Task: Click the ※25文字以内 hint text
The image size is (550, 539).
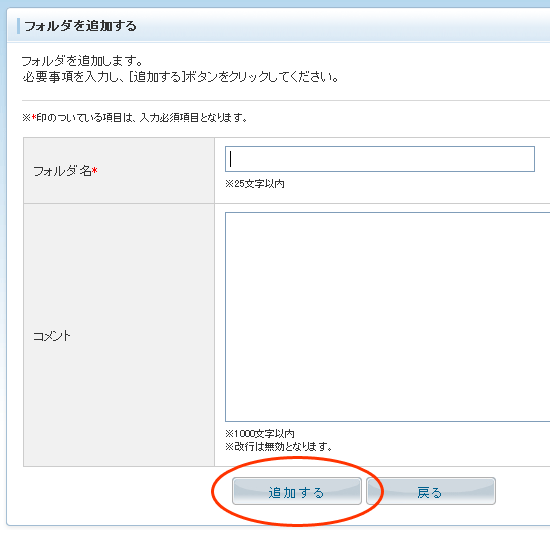Action: click(255, 184)
